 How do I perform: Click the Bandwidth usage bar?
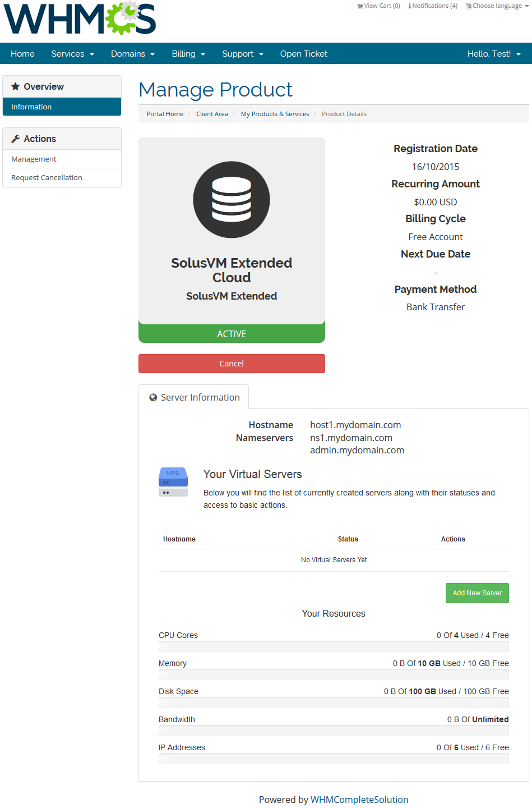click(334, 731)
